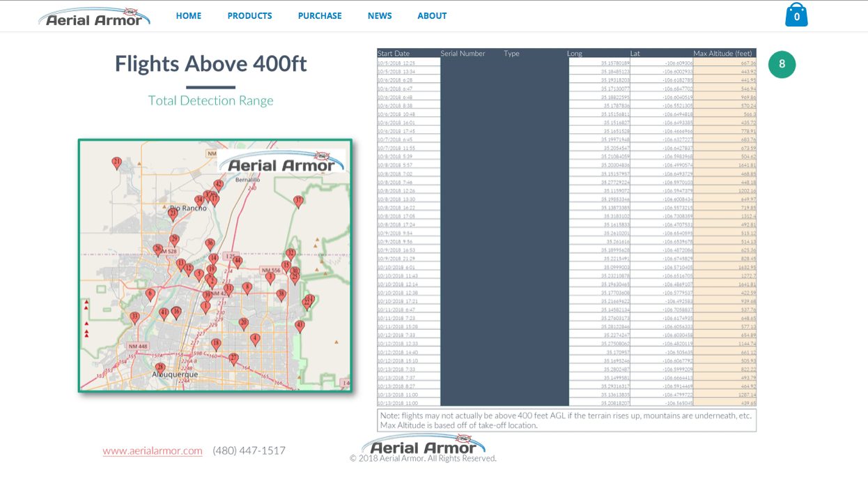Click the 2018 Aerial Armor copyright text
868x479 pixels.
[x=424, y=459]
